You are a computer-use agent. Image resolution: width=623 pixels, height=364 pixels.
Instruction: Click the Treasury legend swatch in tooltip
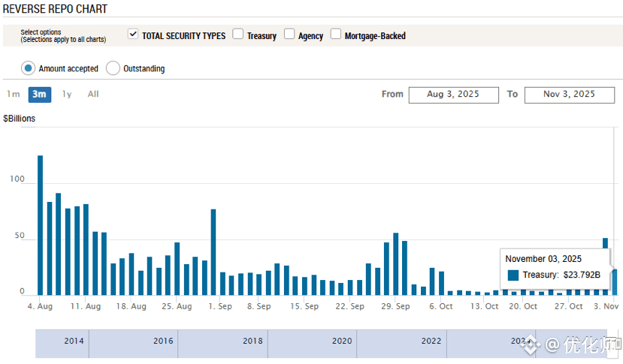(x=513, y=275)
